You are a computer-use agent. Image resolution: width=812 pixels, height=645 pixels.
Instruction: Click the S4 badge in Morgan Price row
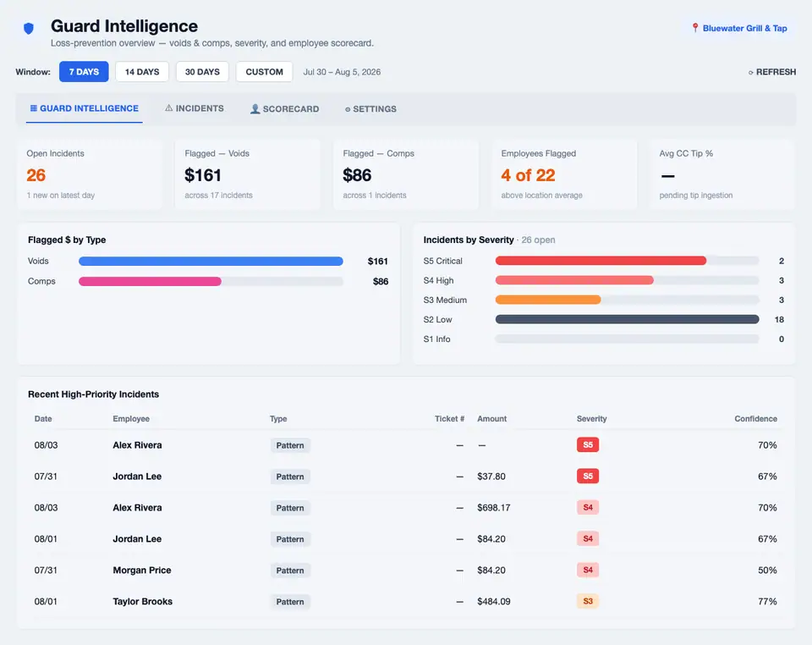[x=588, y=570]
